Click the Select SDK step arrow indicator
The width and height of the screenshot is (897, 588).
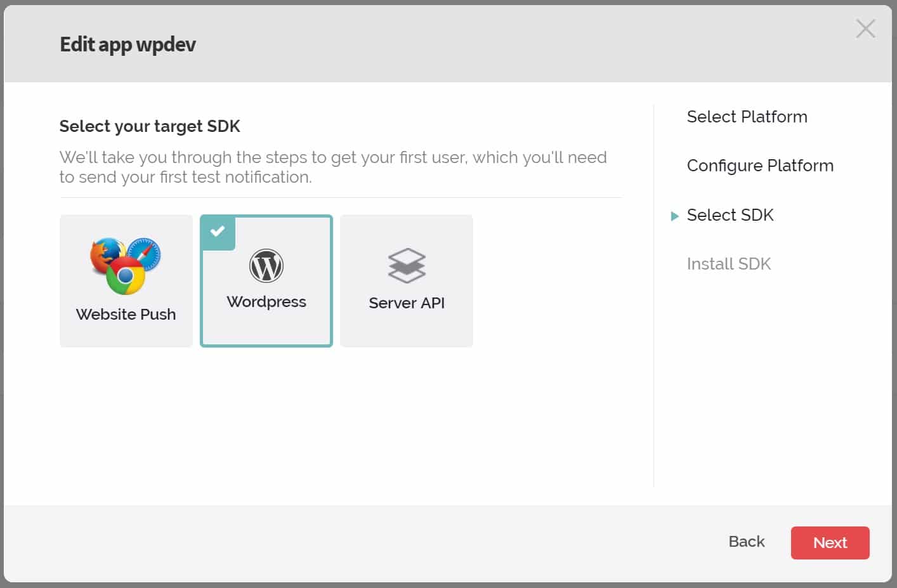click(674, 216)
